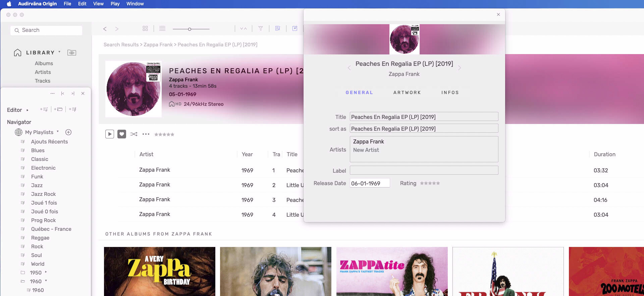Viewport: 644px width, 296px height.
Task: Click the Title input field
Action: point(424,117)
